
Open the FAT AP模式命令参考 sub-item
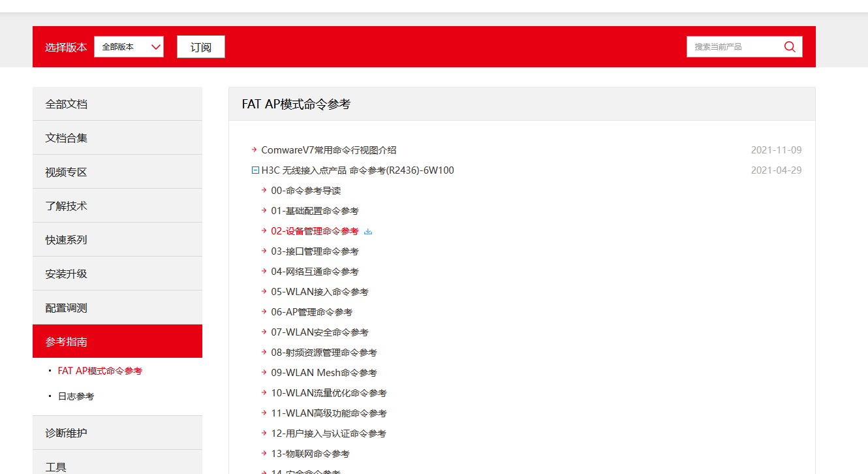click(100, 371)
